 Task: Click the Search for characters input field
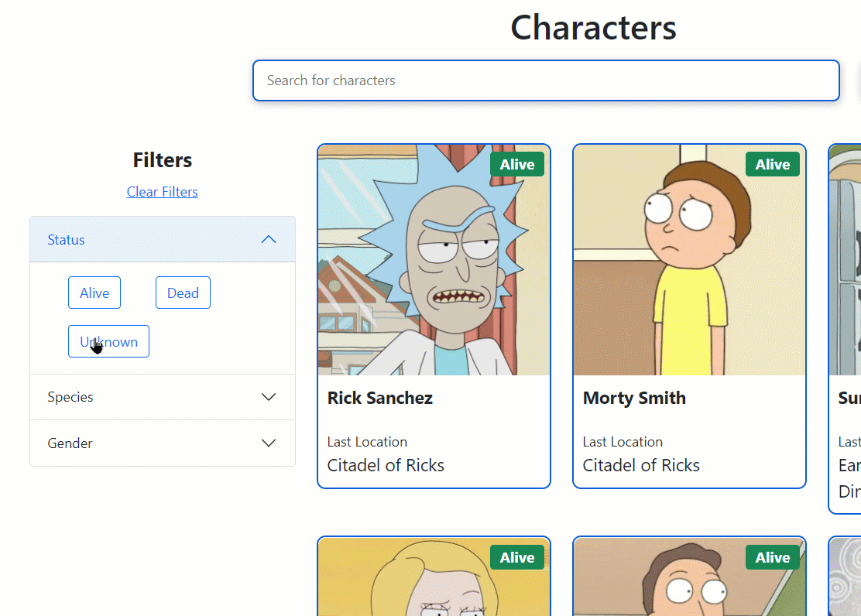pos(546,80)
